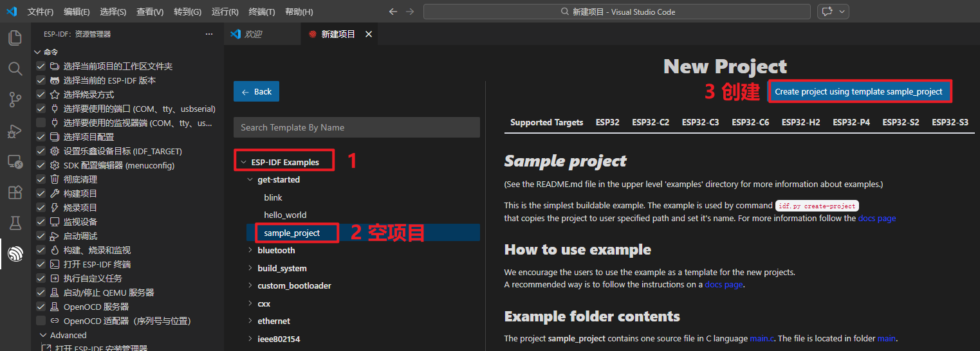Open the Explorer view in activity bar

(x=15, y=38)
